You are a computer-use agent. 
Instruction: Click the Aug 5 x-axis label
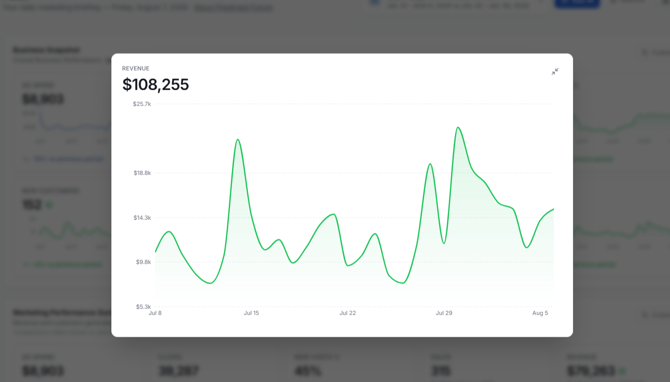pos(540,313)
